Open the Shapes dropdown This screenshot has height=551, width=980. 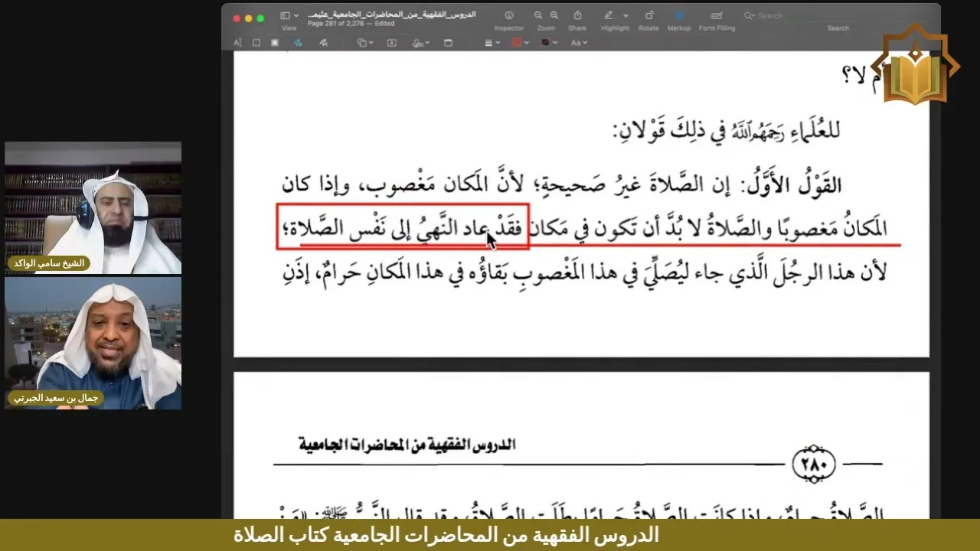click(365, 43)
